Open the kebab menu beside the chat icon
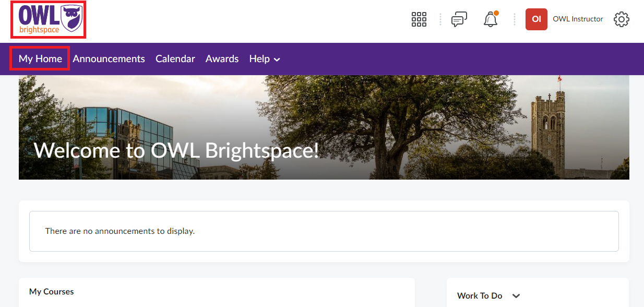The width and height of the screenshot is (644, 307). coord(440,19)
